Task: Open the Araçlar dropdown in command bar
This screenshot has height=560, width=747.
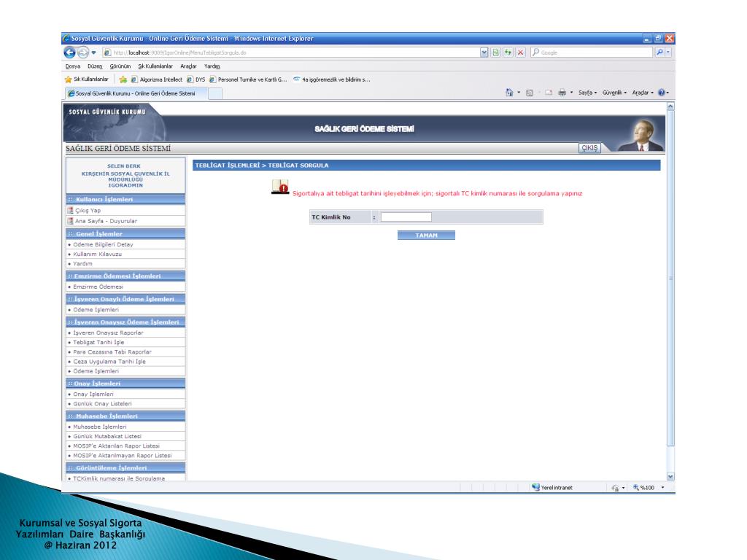Action: (643, 93)
